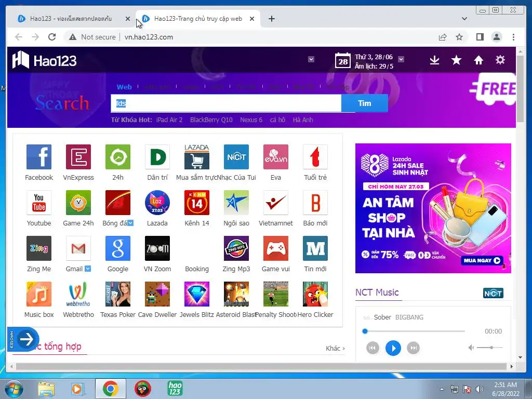Screen dimensions: 532x399
Task: Go to previous NCT track
Action: pyautogui.click(x=373, y=348)
